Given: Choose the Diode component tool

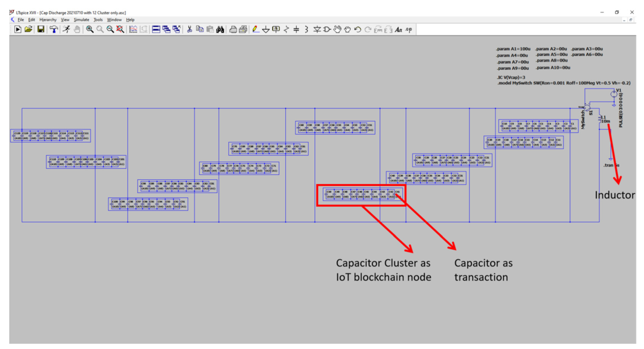Looking at the screenshot, I should pyautogui.click(x=317, y=29).
